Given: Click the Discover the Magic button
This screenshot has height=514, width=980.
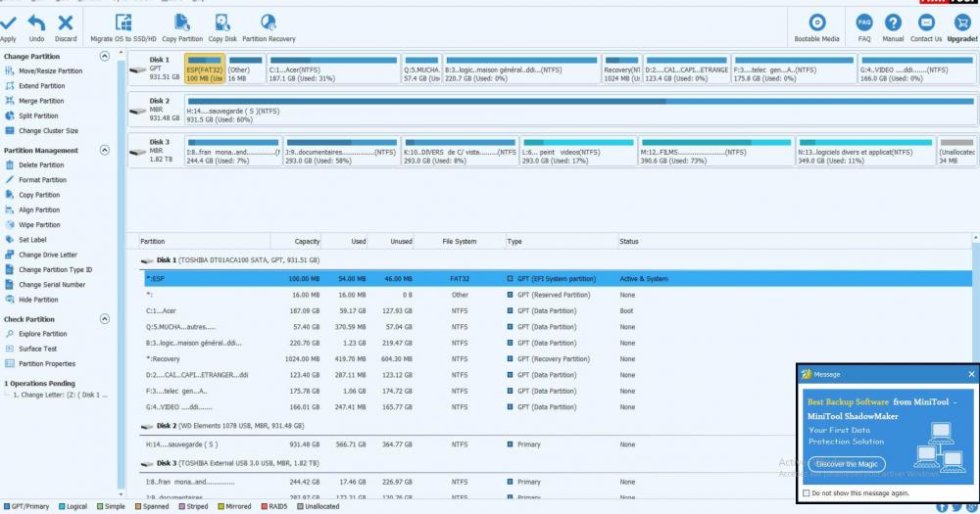Looking at the screenshot, I should [x=847, y=463].
